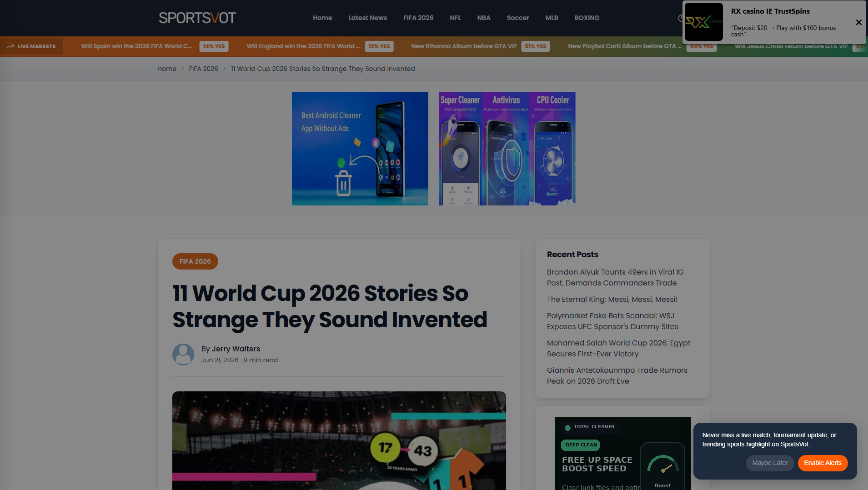Click the article featured stadium image
The width and height of the screenshot is (868, 490).
coord(339,440)
